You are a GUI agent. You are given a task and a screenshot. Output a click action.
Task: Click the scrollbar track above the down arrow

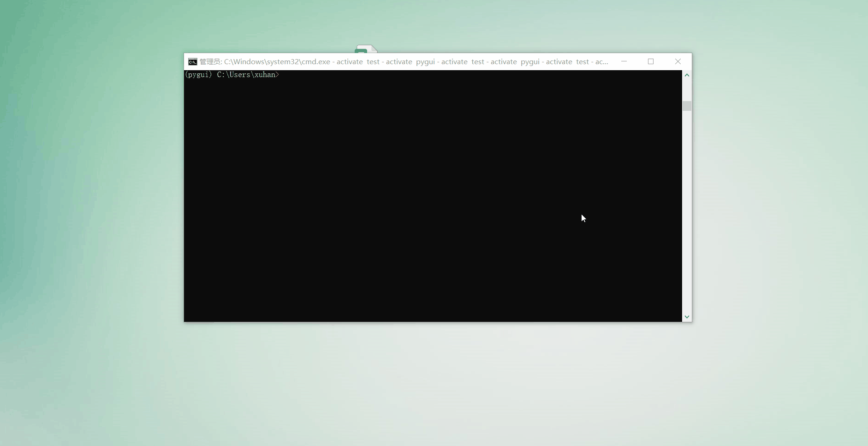(687, 300)
